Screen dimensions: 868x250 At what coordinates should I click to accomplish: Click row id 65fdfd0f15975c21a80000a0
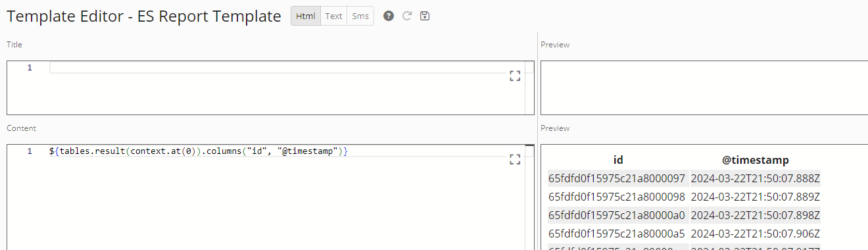coord(617,215)
